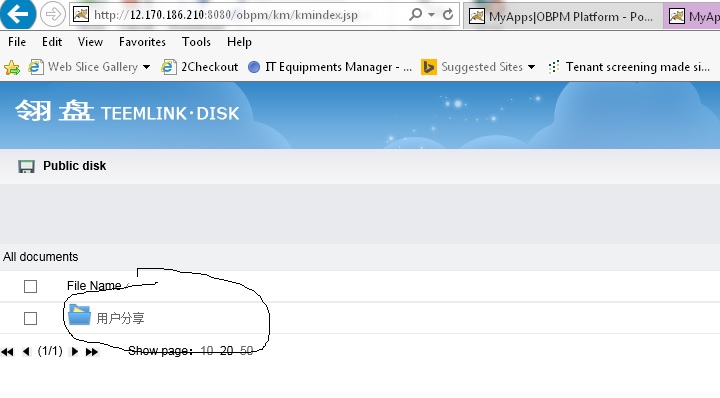The height and width of the screenshot is (398, 720).
Task: Select the Public disk label
Action: click(x=74, y=166)
